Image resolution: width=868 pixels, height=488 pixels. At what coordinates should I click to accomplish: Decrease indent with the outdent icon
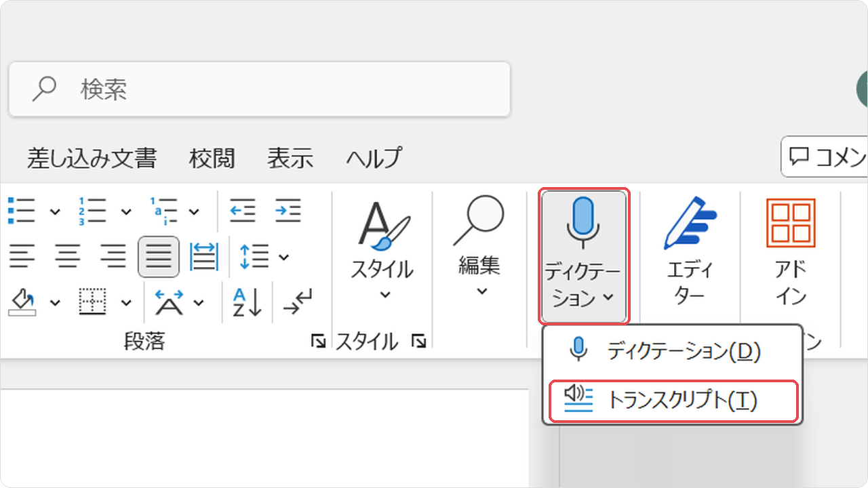pyautogui.click(x=242, y=211)
